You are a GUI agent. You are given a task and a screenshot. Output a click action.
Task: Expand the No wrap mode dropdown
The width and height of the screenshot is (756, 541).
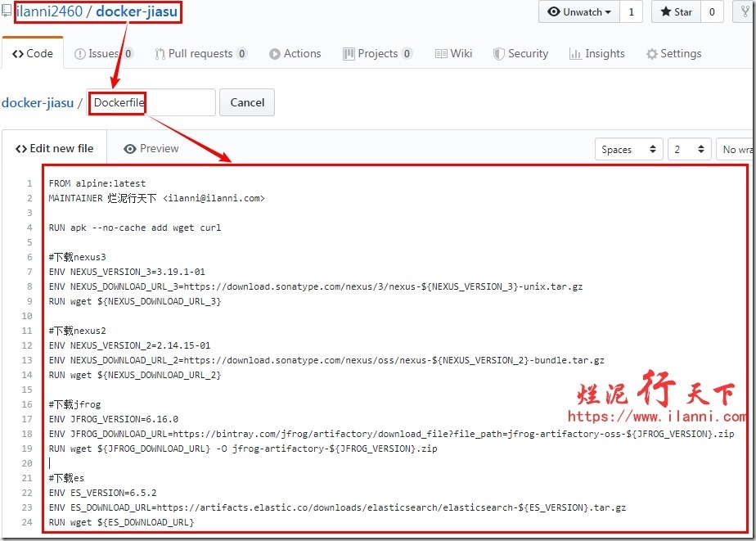pyautogui.click(x=736, y=149)
